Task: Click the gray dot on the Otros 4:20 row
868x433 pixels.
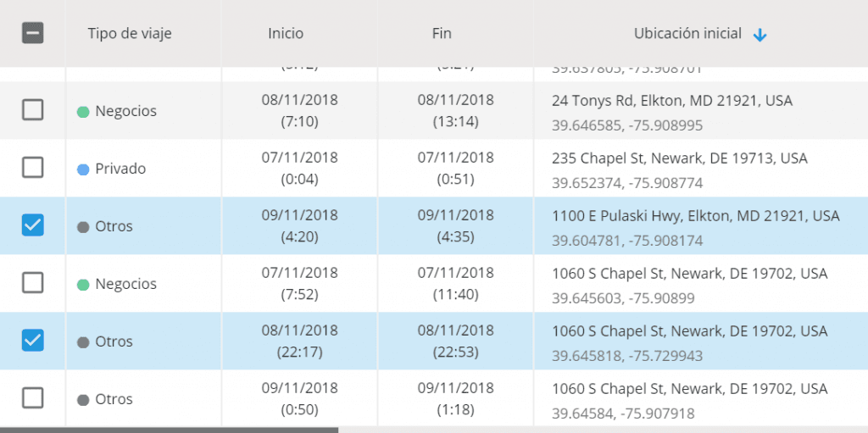Action: coord(83,227)
